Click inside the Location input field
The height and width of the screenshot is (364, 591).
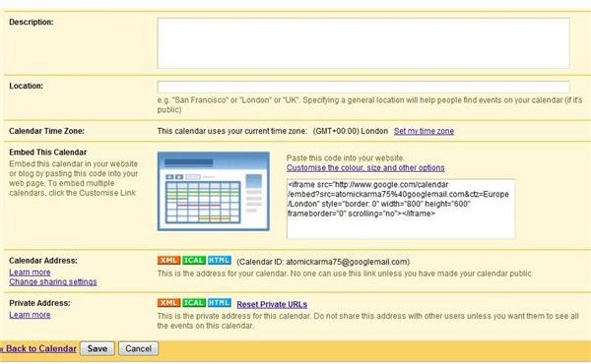[x=363, y=87]
